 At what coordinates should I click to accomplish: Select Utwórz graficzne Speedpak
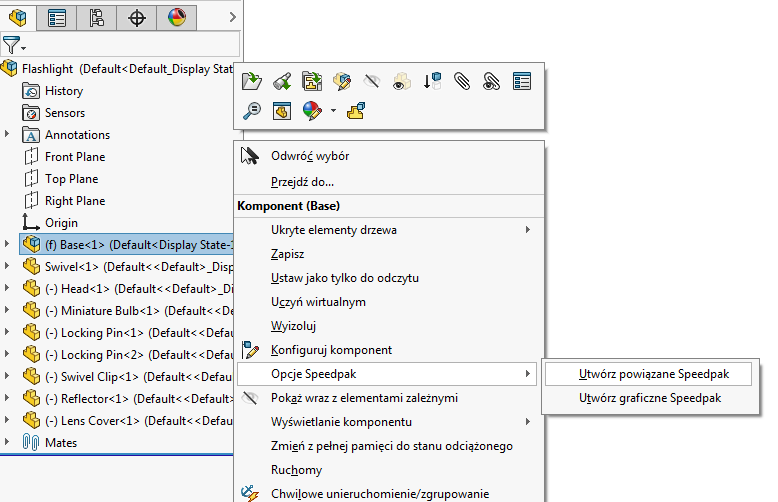coord(649,398)
